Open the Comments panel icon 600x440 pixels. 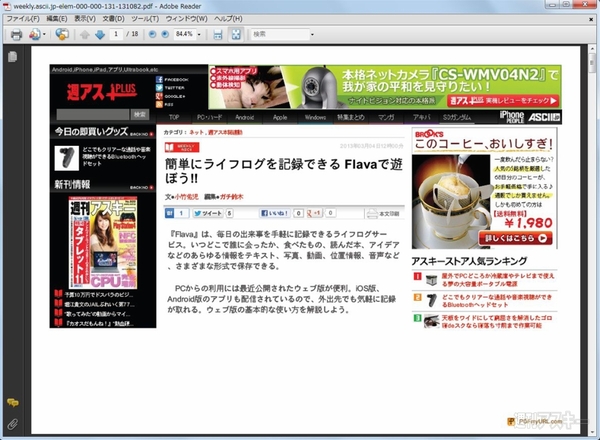click(13, 403)
